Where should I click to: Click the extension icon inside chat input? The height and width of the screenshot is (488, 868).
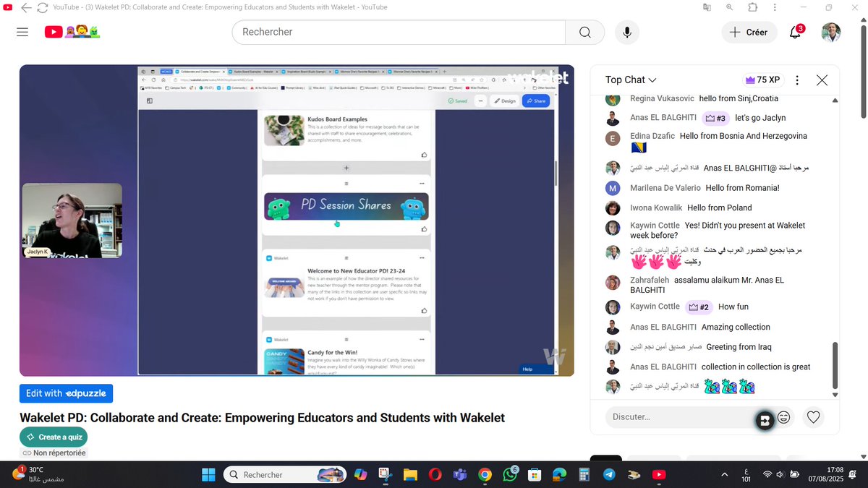pyautogui.click(x=764, y=419)
